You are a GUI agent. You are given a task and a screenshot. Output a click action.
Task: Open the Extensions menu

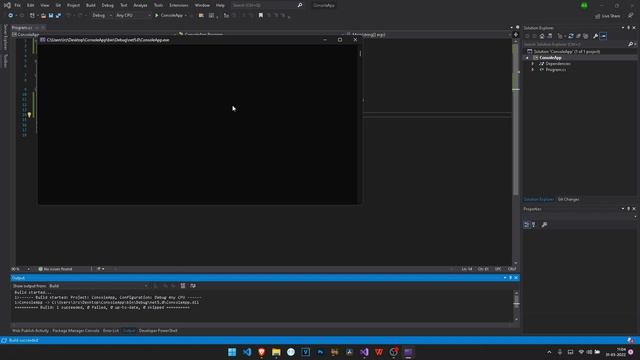point(179,5)
